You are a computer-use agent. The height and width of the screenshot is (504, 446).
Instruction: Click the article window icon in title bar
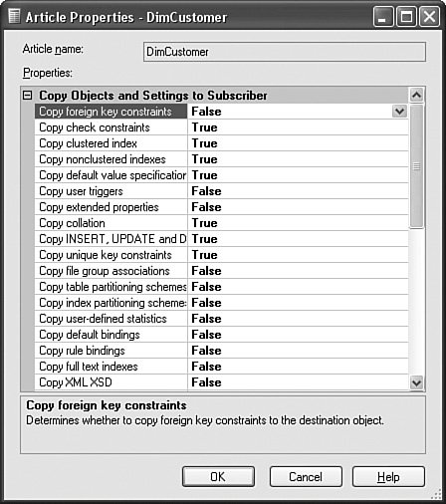click(14, 16)
